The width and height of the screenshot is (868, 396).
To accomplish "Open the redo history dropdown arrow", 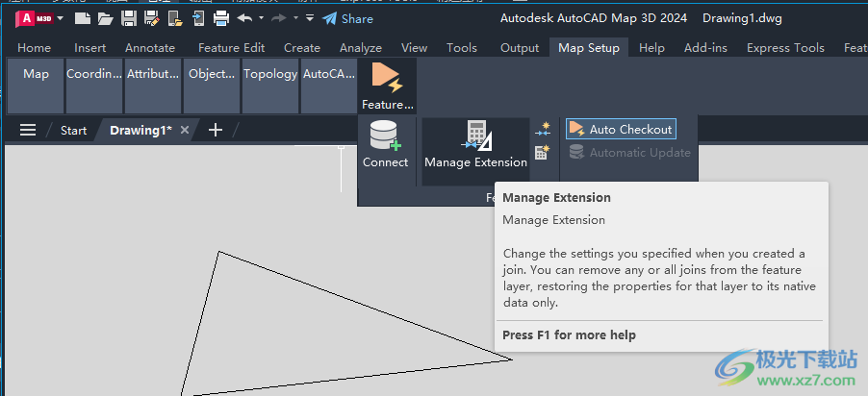I will [x=295, y=18].
